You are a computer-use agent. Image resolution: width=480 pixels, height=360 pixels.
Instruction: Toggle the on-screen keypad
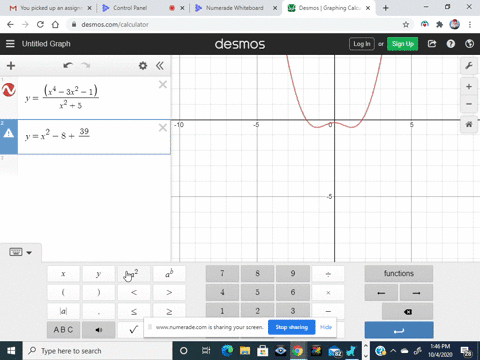coord(16,252)
